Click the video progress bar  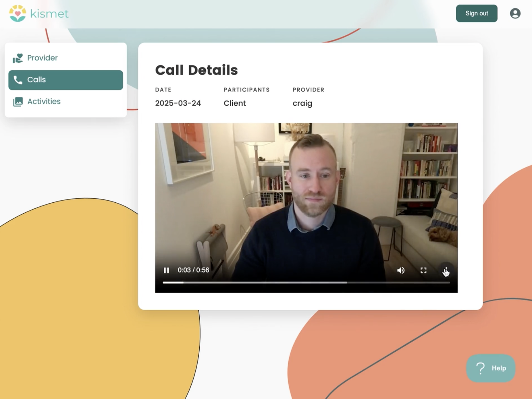[x=306, y=283]
